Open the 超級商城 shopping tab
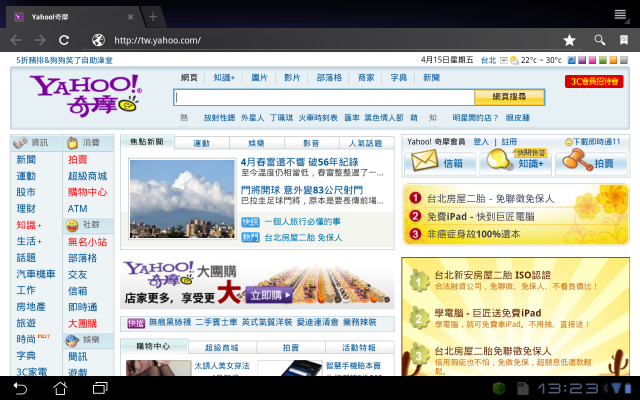 click(x=222, y=348)
